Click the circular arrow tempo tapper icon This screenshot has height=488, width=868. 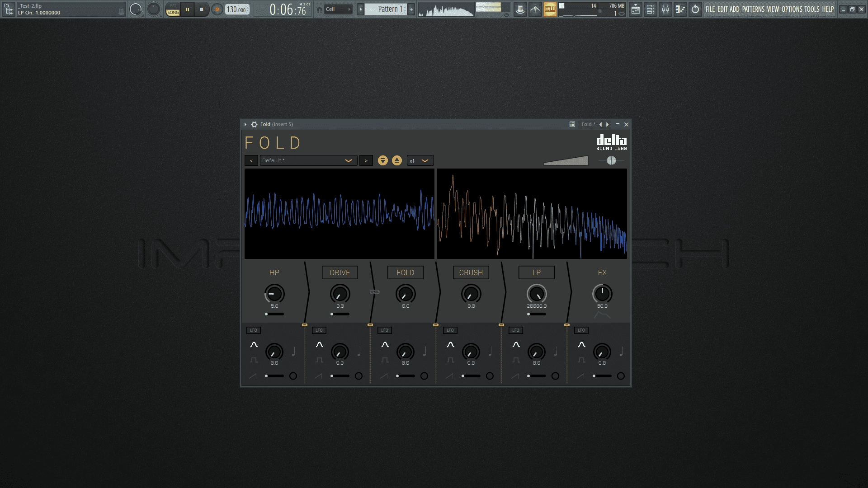tap(695, 9)
